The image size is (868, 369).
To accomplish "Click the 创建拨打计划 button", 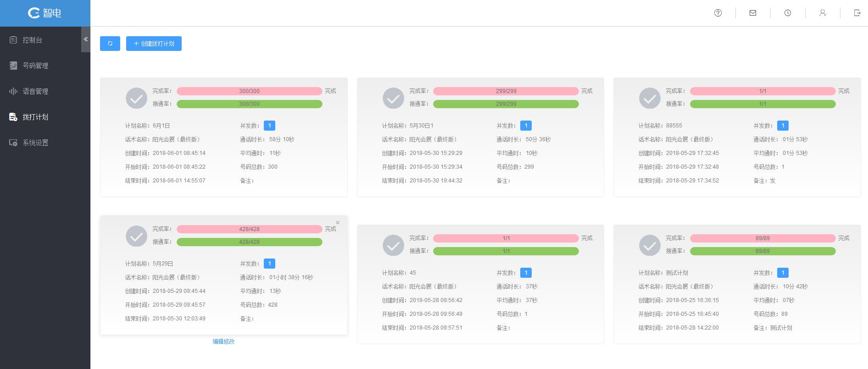I will tap(154, 44).
